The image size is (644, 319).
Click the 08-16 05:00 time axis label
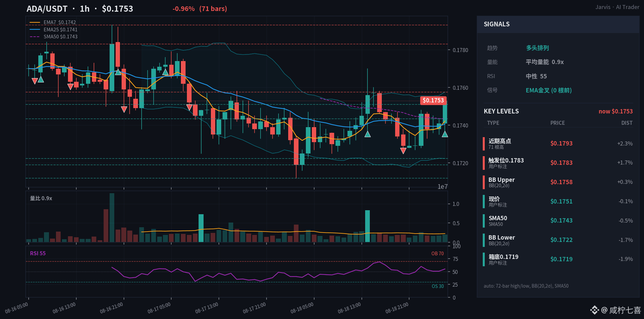(17, 308)
